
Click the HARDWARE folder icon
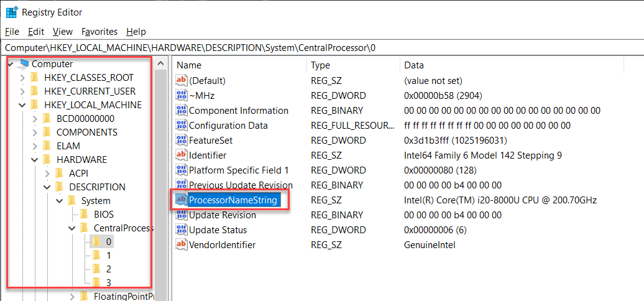click(47, 159)
